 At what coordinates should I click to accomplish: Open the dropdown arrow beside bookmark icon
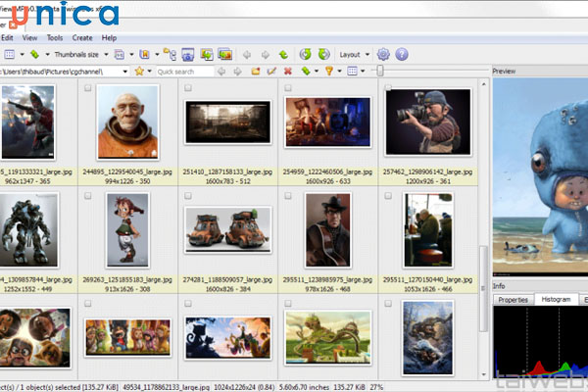click(157, 55)
